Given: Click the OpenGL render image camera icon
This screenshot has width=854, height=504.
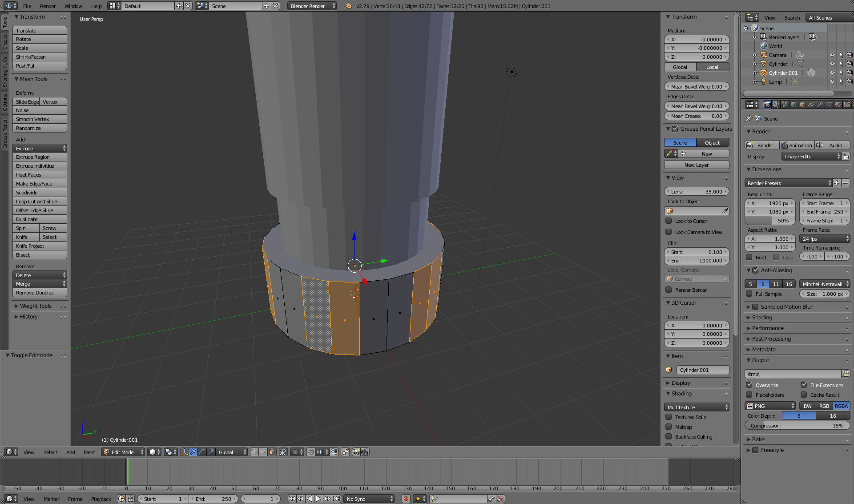Looking at the screenshot, I should [356, 452].
